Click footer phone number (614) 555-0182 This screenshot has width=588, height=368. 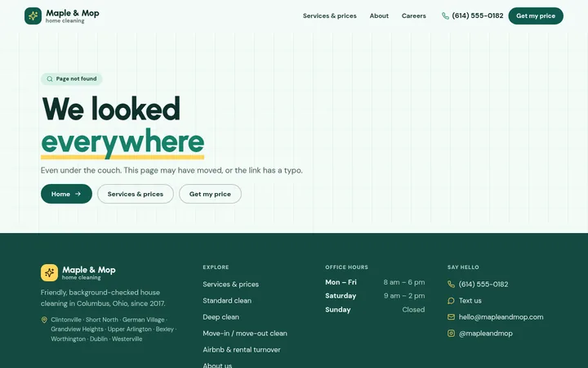tap(483, 285)
